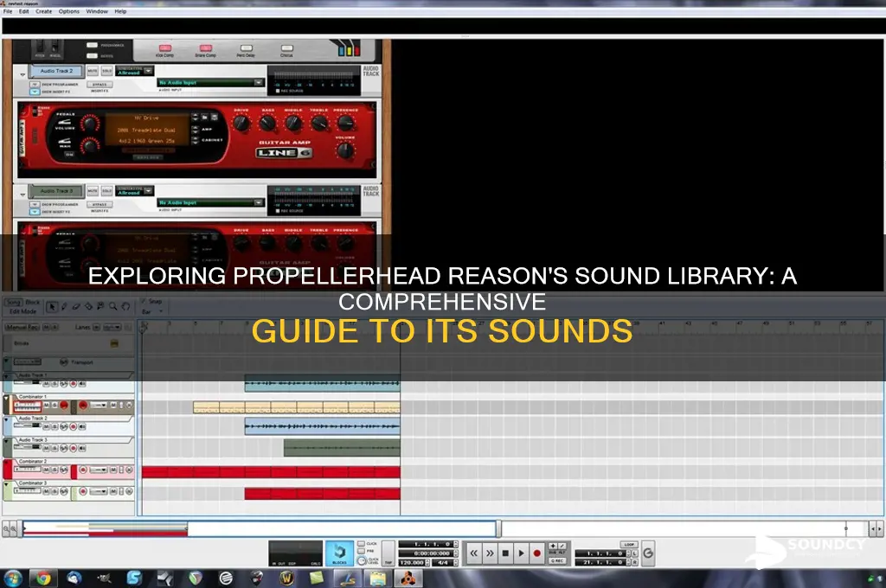
Task: Click the Tap tempo button
Action: point(388,553)
